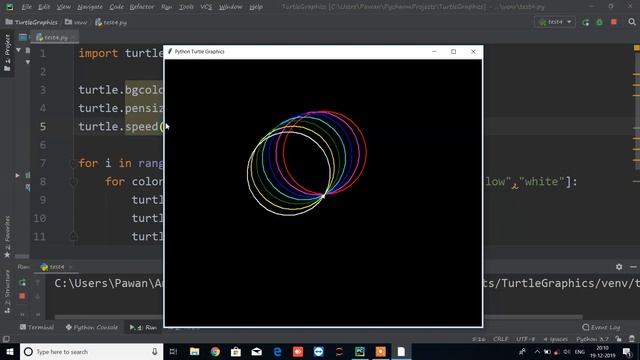Click line number 5 in the editor gutter
Viewport: 640px width, 360px height.
coord(43,127)
